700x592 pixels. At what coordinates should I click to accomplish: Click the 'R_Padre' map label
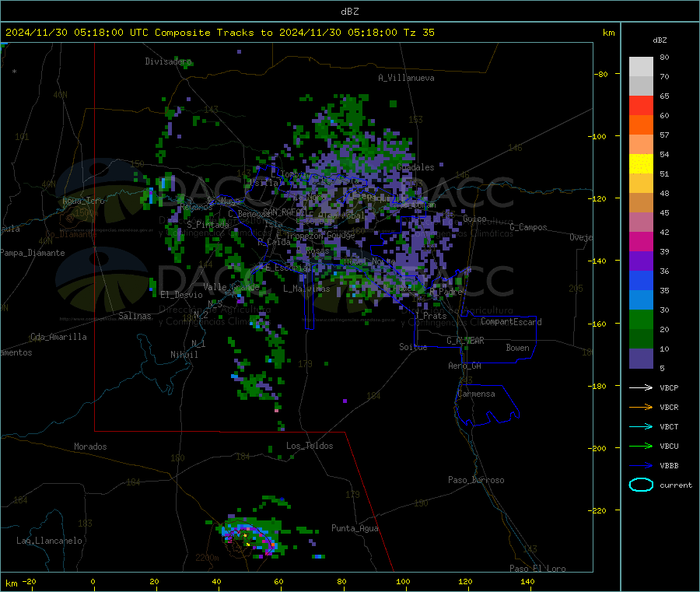(x=446, y=292)
